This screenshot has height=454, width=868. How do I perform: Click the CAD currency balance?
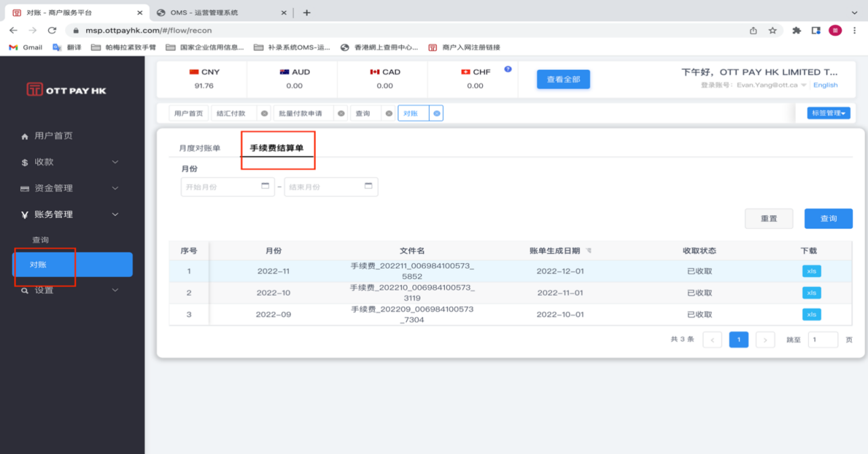pyautogui.click(x=384, y=86)
